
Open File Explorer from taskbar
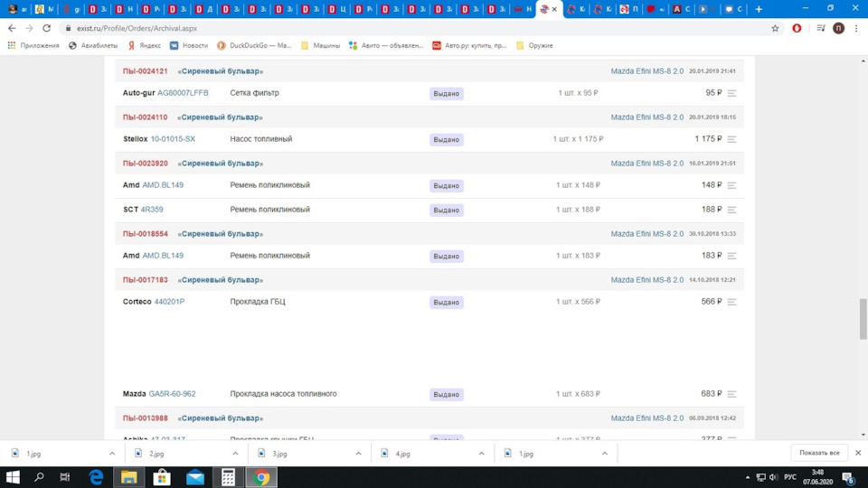[129, 477]
